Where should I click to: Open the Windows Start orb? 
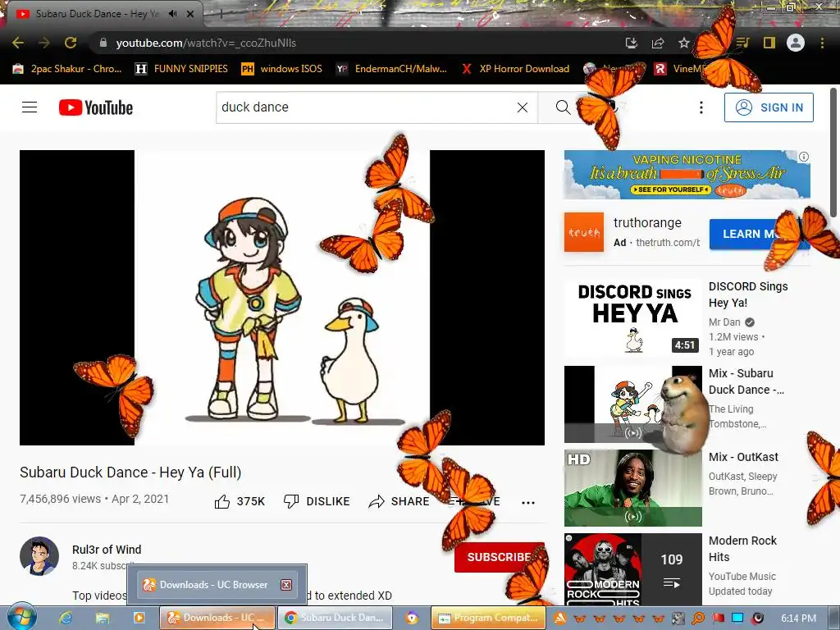tap(22, 617)
